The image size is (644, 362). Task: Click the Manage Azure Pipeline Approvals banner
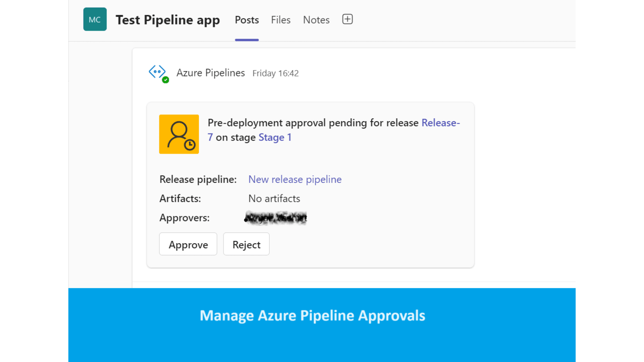(312, 315)
